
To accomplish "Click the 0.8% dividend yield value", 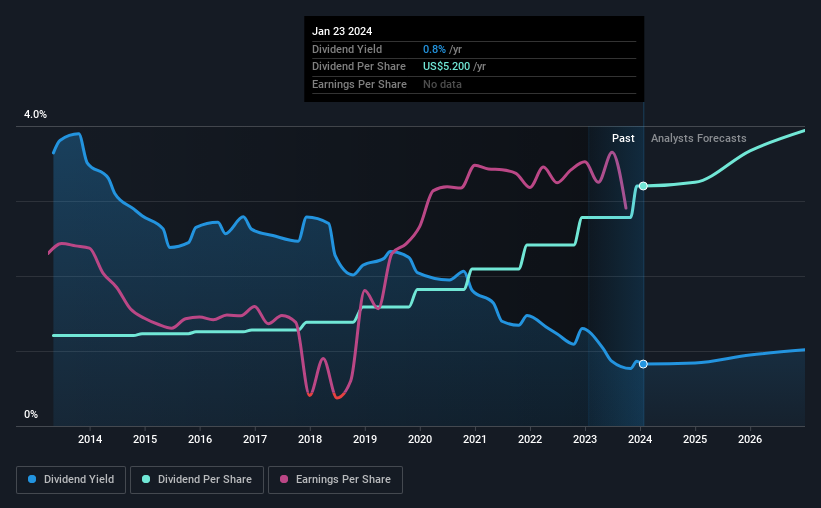I will coord(434,49).
